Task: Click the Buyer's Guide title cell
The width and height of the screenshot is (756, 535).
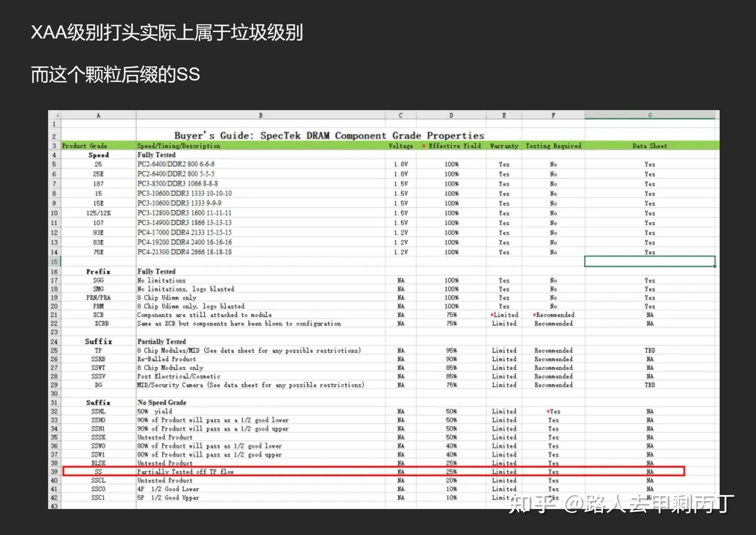Action: point(329,135)
